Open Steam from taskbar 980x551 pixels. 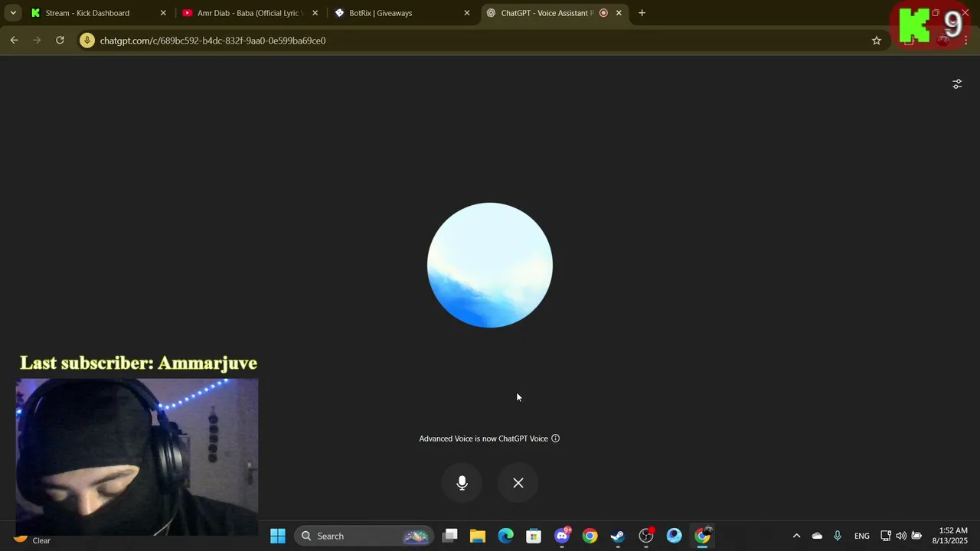(x=618, y=536)
